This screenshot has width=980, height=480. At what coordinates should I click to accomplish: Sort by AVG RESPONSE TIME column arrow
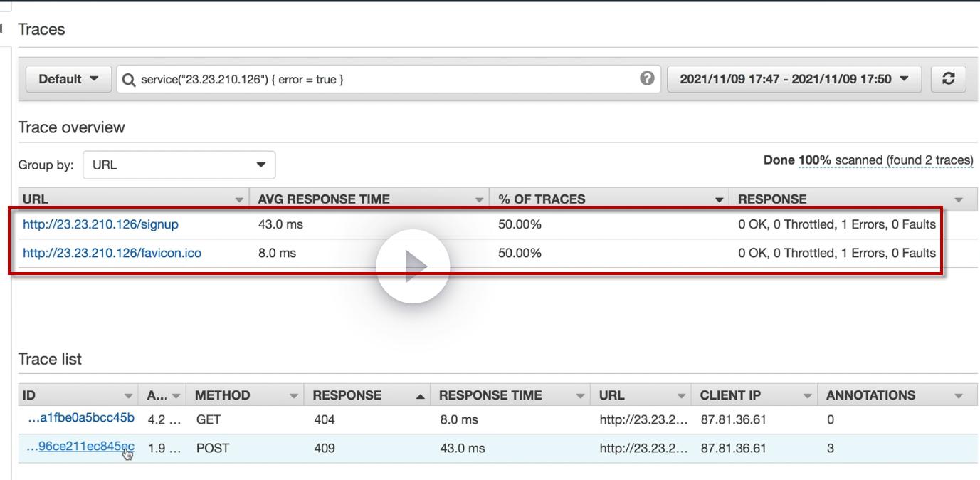[480, 199]
